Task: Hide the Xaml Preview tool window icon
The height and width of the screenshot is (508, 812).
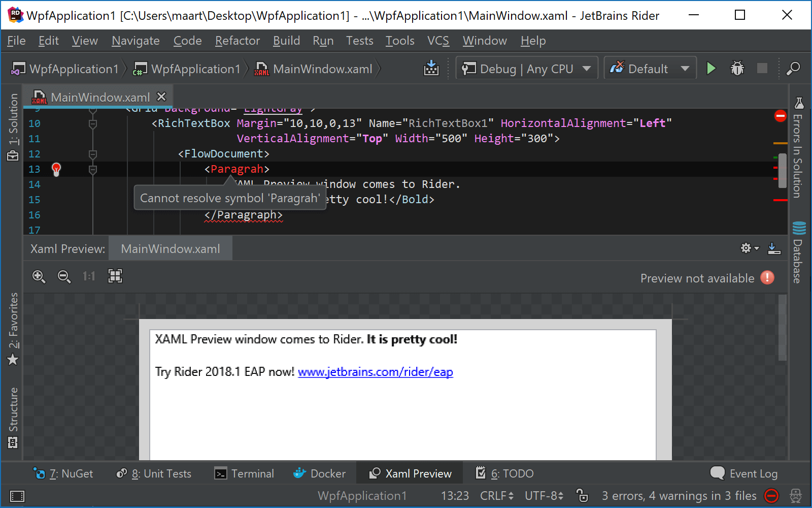Action: [x=774, y=248]
